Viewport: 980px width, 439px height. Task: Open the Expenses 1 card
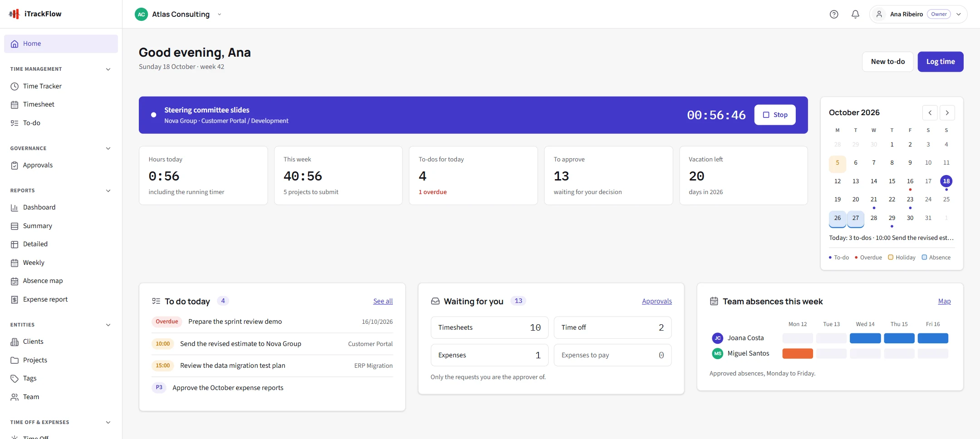pos(490,355)
